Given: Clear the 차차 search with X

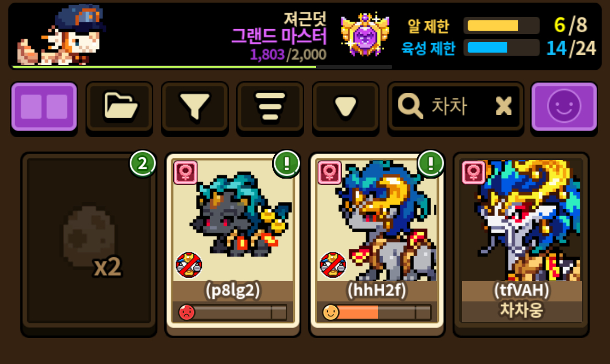Looking at the screenshot, I should pyautogui.click(x=504, y=106).
